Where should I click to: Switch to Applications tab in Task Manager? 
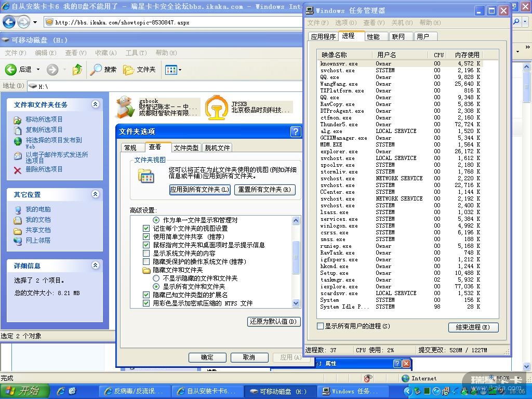coord(323,36)
